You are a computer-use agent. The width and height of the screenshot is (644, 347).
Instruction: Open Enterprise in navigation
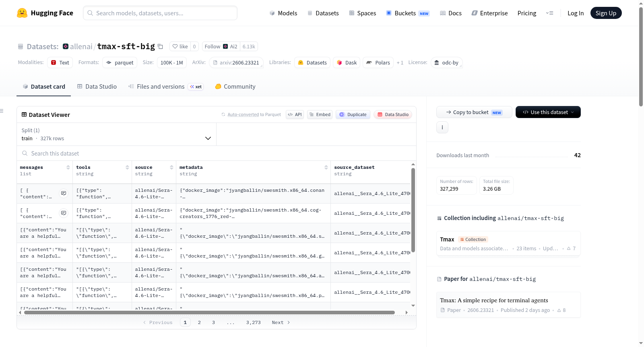(489, 13)
